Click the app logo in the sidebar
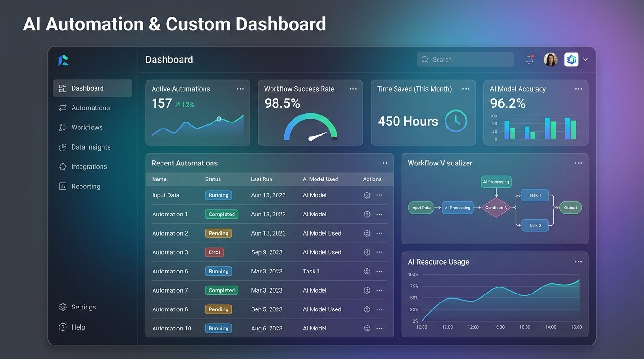 [x=63, y=60]
